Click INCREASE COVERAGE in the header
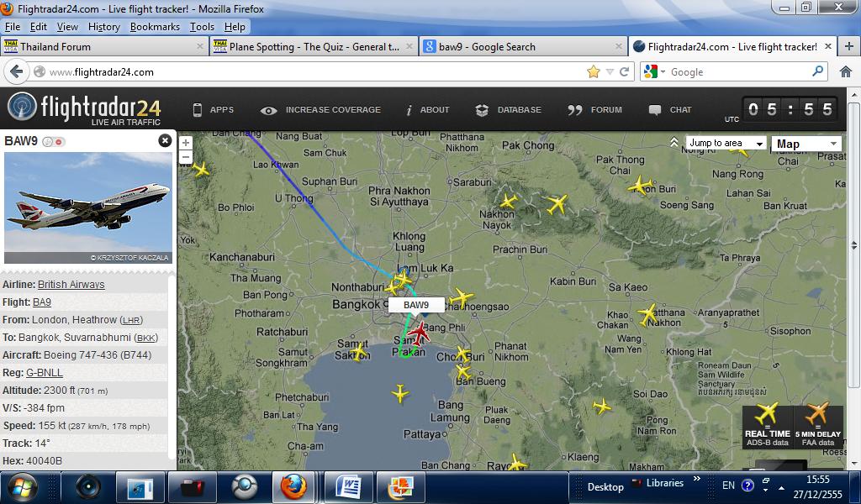The image size is (861, 504). (320, 110)
